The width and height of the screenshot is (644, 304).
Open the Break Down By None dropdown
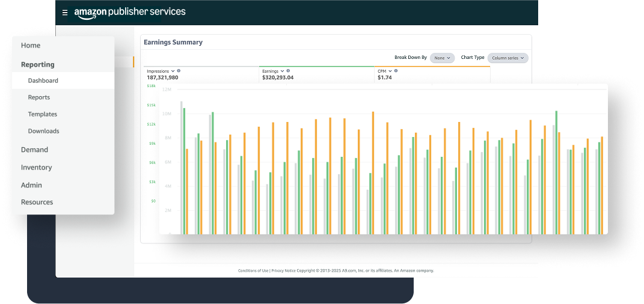click(x=442, y=58)
